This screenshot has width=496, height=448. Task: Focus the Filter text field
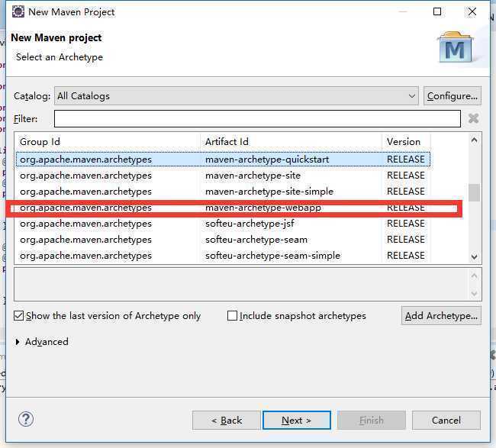point(257,118)
